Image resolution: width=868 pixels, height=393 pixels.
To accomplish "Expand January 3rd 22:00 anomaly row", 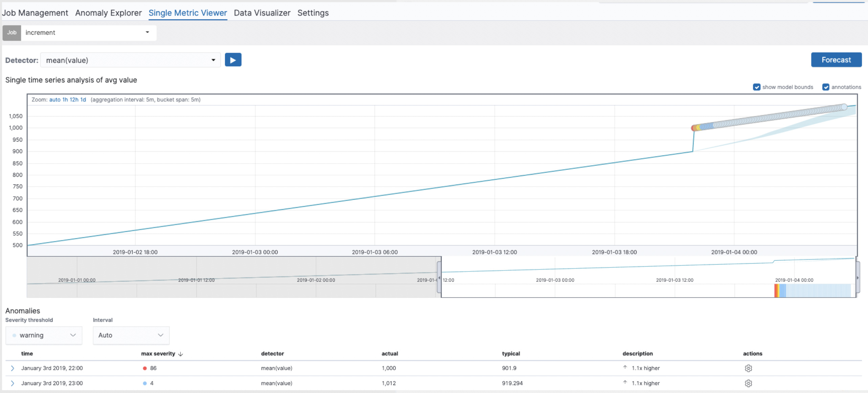I will click(x=13, y=368).
